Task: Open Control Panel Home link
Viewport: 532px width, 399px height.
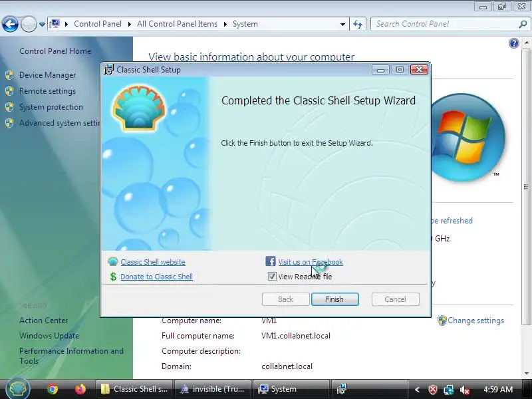Action: click(55, 51)
